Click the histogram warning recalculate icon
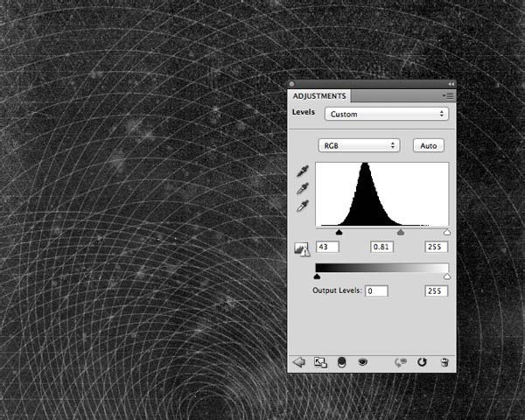This screenshot has height=420, width=525. [x=302, y=249]
